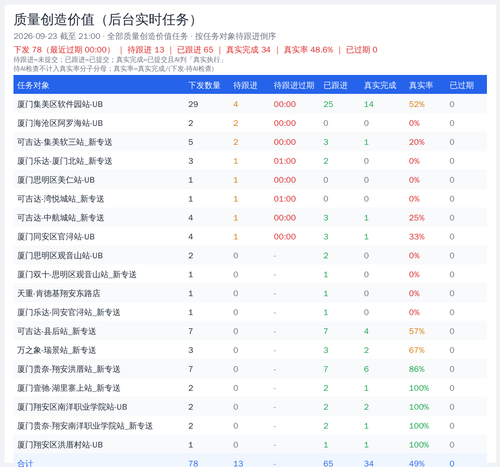Click the 20% 真实率 value

[417, 142]
